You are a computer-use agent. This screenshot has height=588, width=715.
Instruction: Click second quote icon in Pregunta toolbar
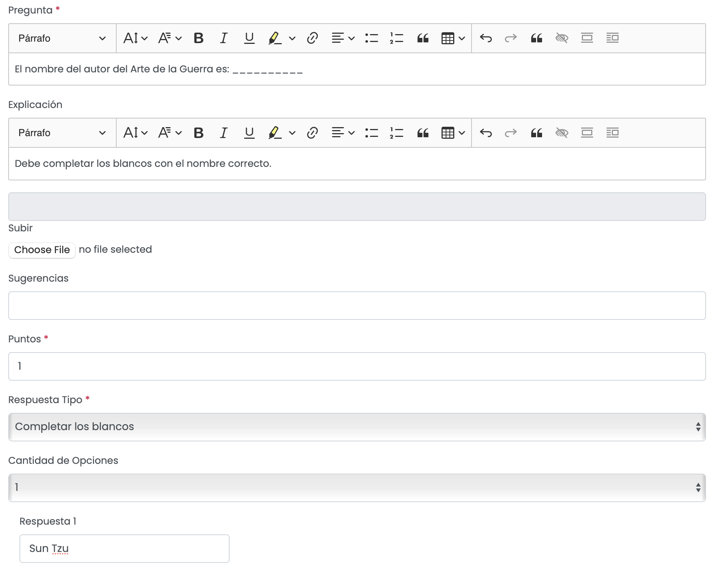click(536, 38)
